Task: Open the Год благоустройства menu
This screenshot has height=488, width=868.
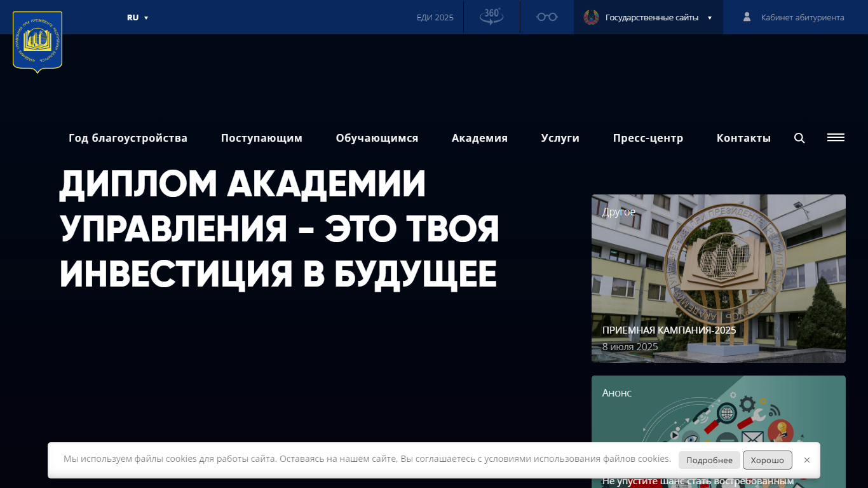Action: [128, 138]
